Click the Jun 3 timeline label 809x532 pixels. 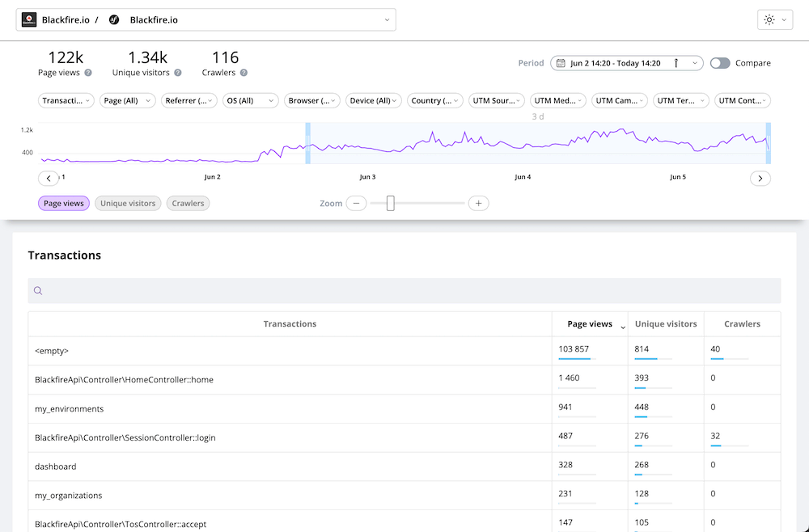tap(367, 177)
